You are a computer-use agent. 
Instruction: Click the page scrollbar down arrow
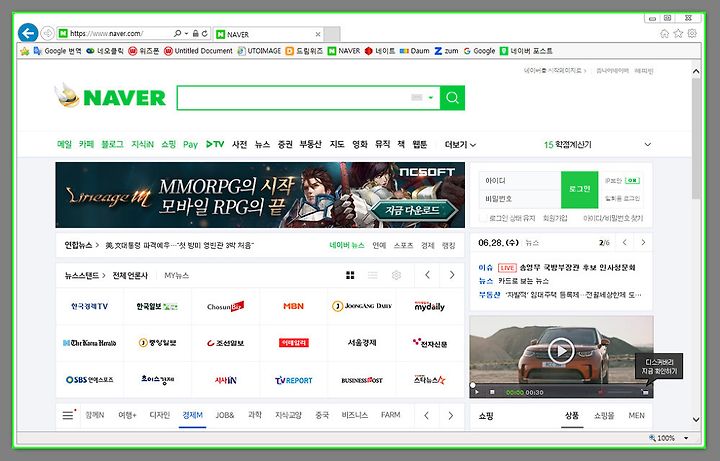coord(696,419)
